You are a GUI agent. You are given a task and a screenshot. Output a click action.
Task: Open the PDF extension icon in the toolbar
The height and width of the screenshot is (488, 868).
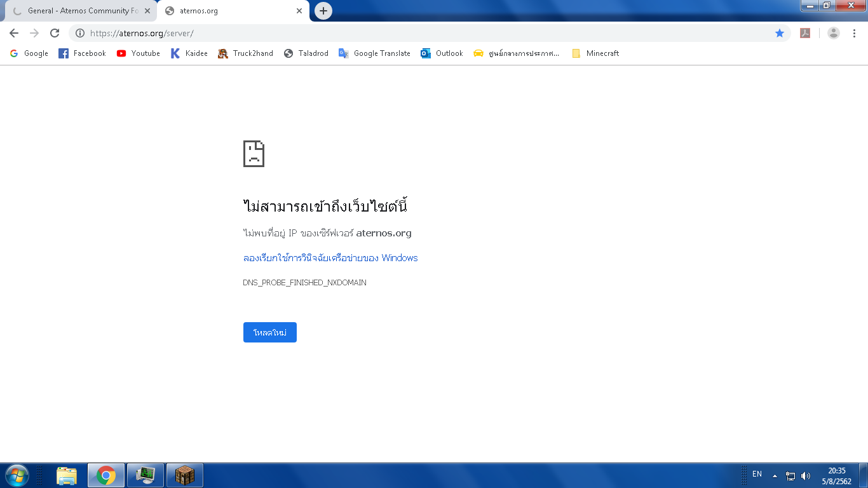pyautogui.click(x=805, y=33)
